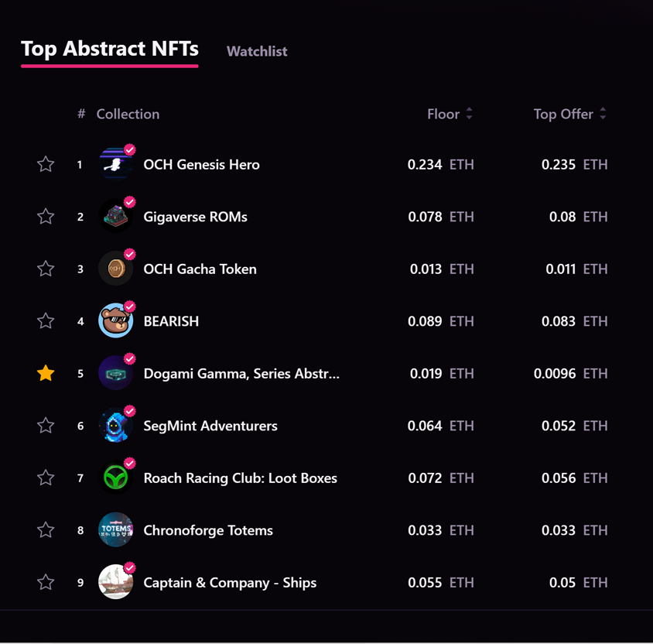Click floor price 0.055 ETH
The image size is (653, 644).
[440, 583]
